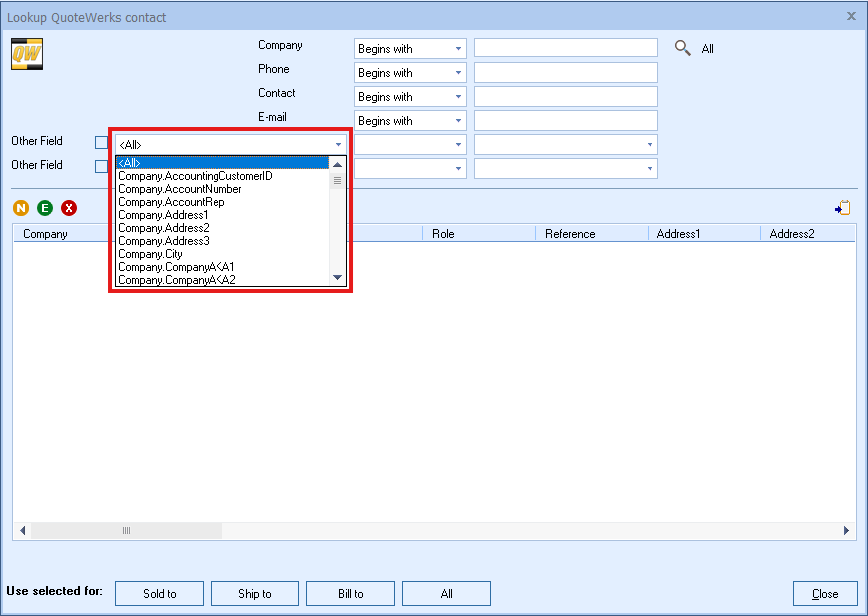Choose Company.CompanyAKA2 from the list
This screenshot has height=616, width=868.
222,280
